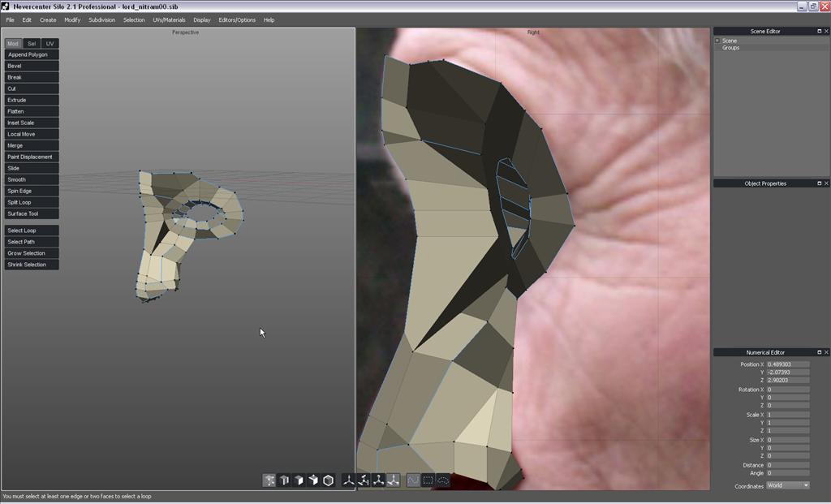Open the Editors/Options menu
Image resolution: width=831 pixels, height=504 pixels.
coord(237,20)
